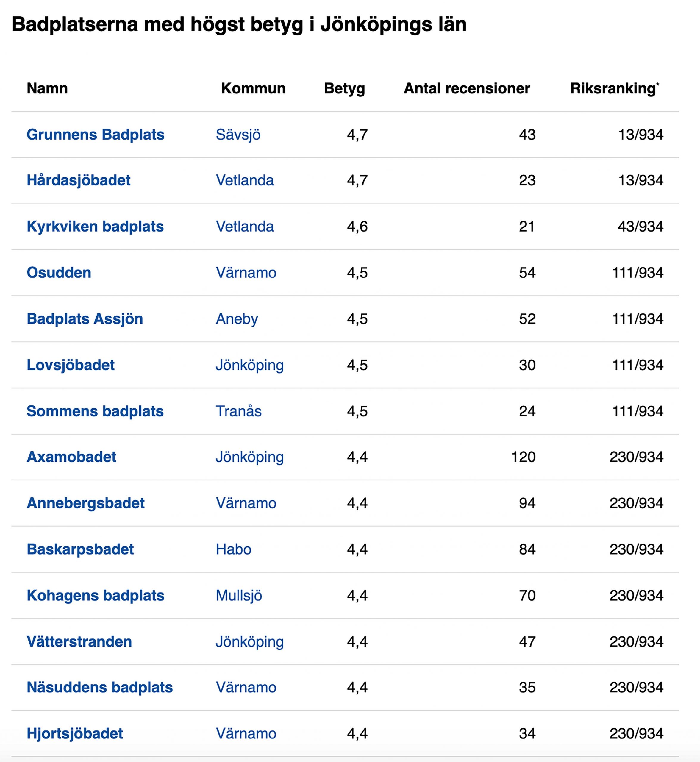Select the Vätterstranden link
Screen dimensions: 700x762
click(x=79, y=642)
